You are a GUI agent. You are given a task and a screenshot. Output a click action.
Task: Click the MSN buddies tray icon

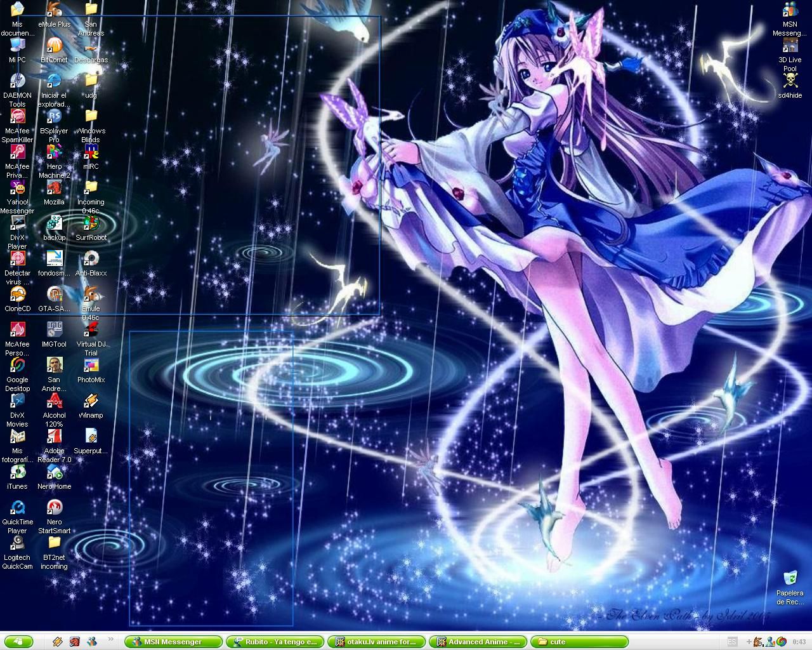771,642
